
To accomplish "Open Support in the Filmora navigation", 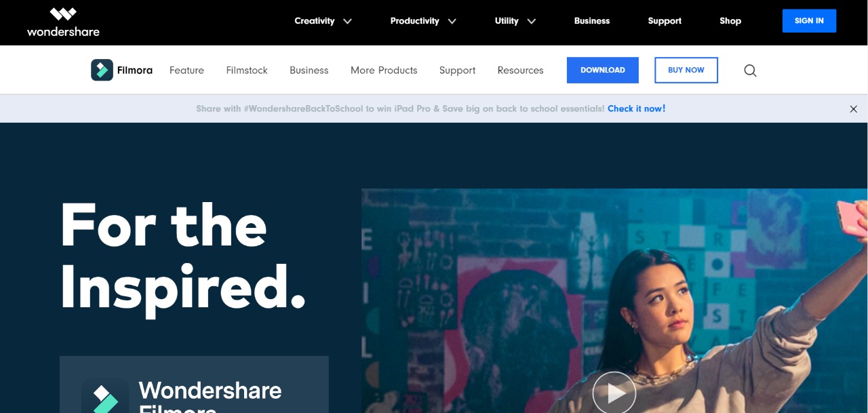I will pyautogui.click(x=458, y=71).
